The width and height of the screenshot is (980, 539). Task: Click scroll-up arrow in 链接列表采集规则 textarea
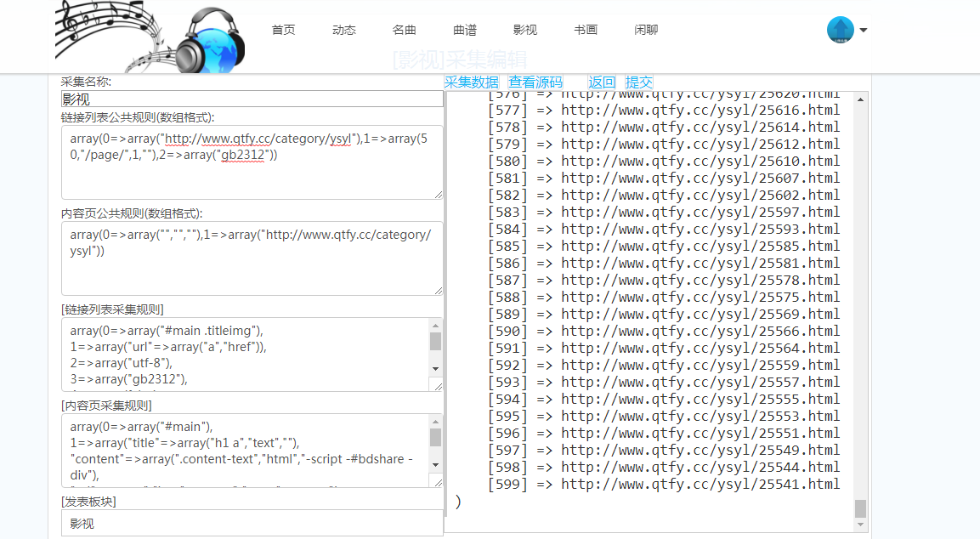436,325
